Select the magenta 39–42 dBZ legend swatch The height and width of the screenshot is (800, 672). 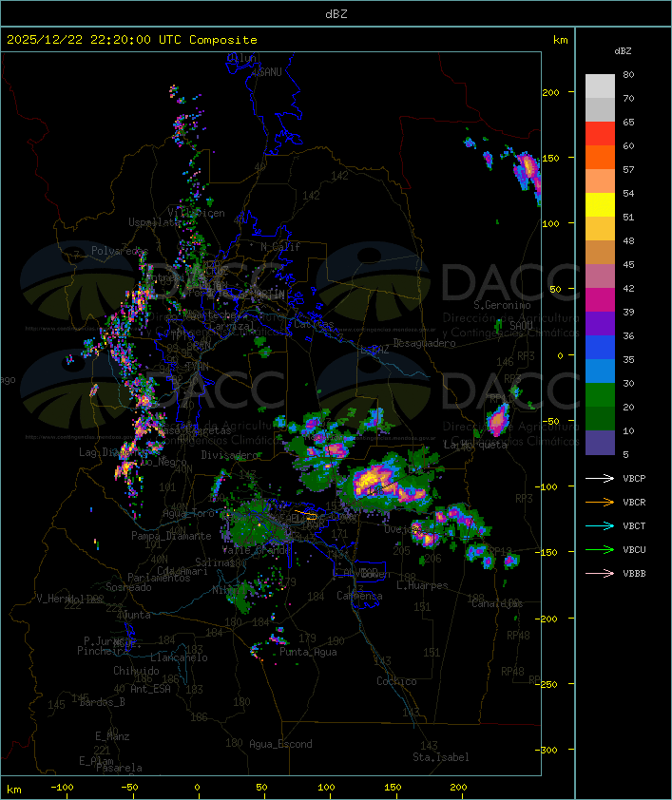(x=600, y=300)
